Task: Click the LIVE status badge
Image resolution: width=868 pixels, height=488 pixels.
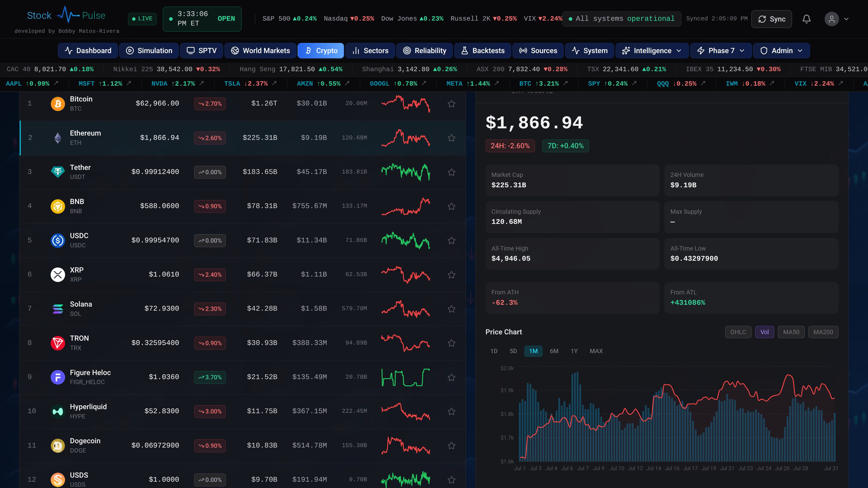Action: [x=142, y=19]
